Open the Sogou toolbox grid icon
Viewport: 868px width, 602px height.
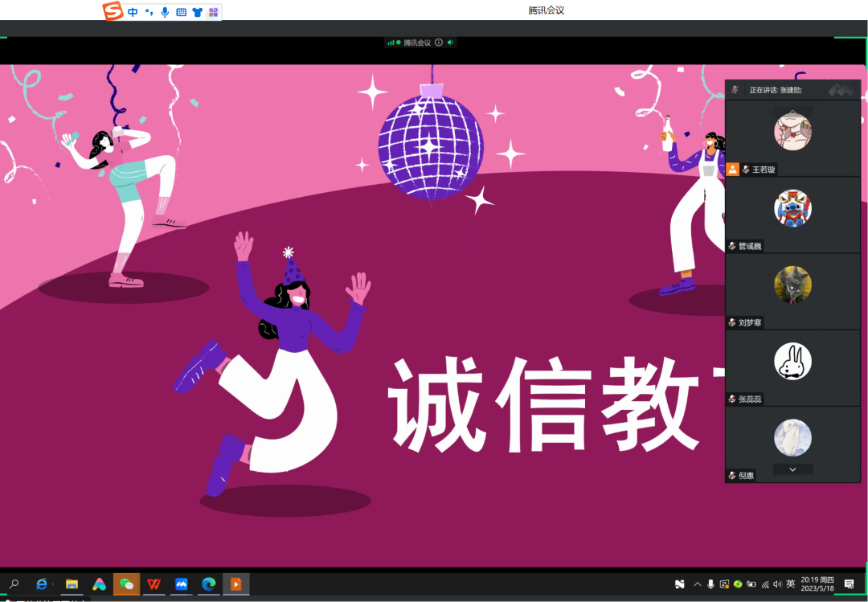pyautogui.click(x=213, y=12)
